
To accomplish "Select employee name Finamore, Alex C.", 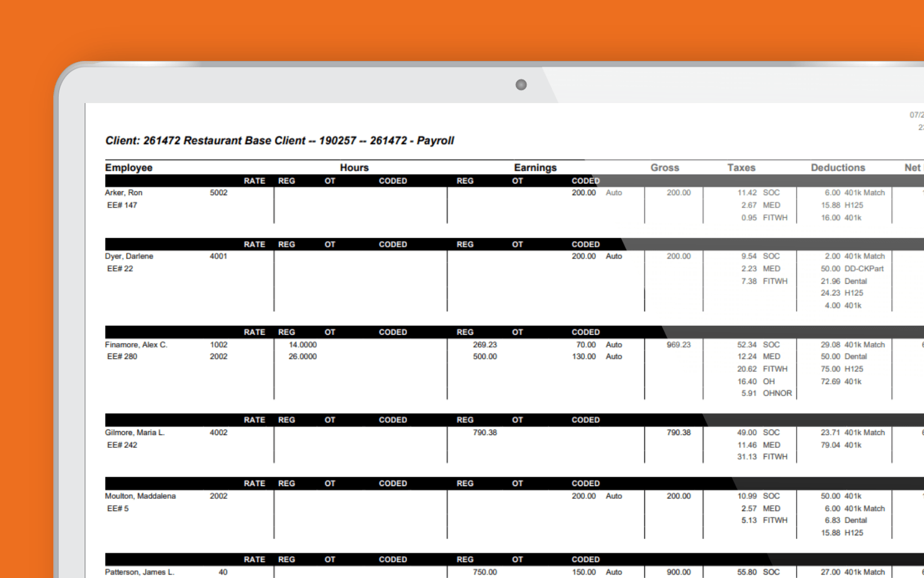I will pyautogui.click(x=136, y=345).
